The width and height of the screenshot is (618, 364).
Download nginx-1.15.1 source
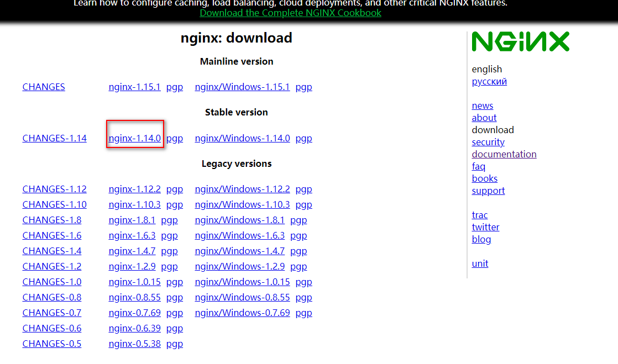(x=135, y=87)
